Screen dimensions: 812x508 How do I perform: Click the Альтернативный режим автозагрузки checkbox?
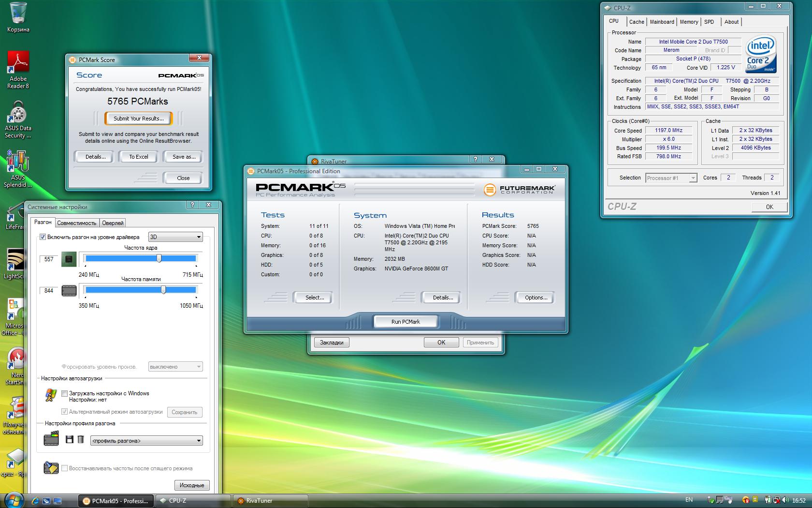(x=64, y=412)
